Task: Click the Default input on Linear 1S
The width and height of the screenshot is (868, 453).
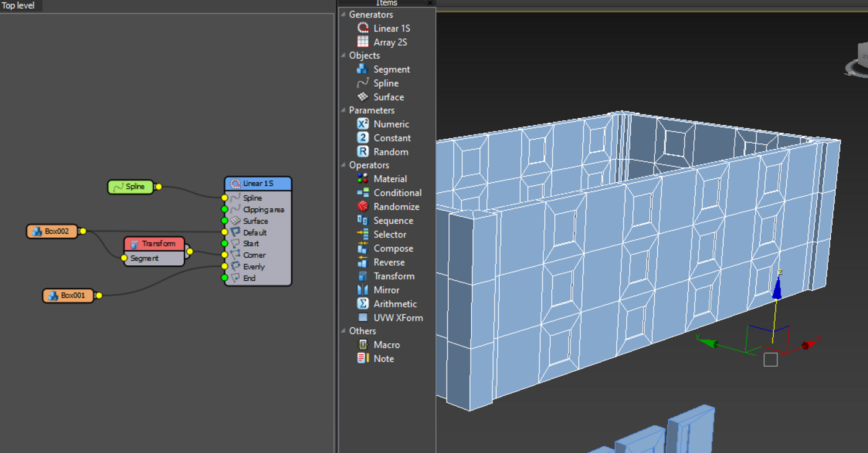Action: tap(225, 232)
